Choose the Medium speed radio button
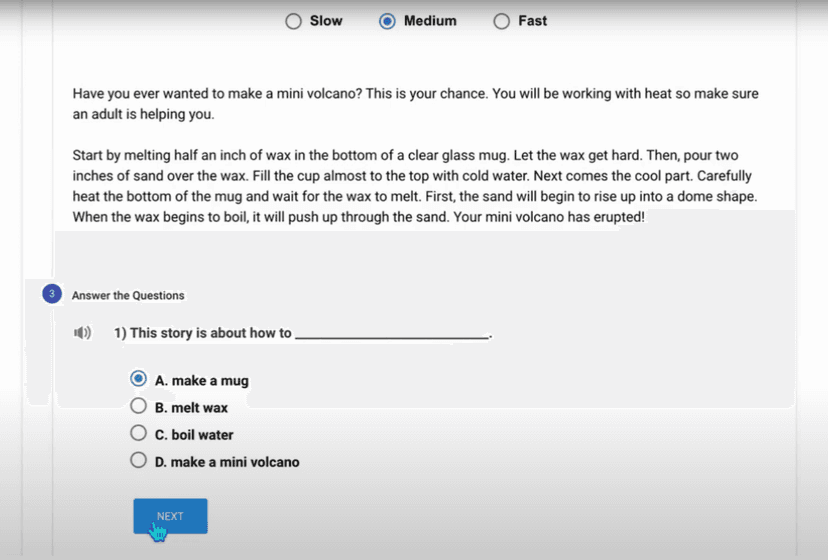 coord(388,21)
